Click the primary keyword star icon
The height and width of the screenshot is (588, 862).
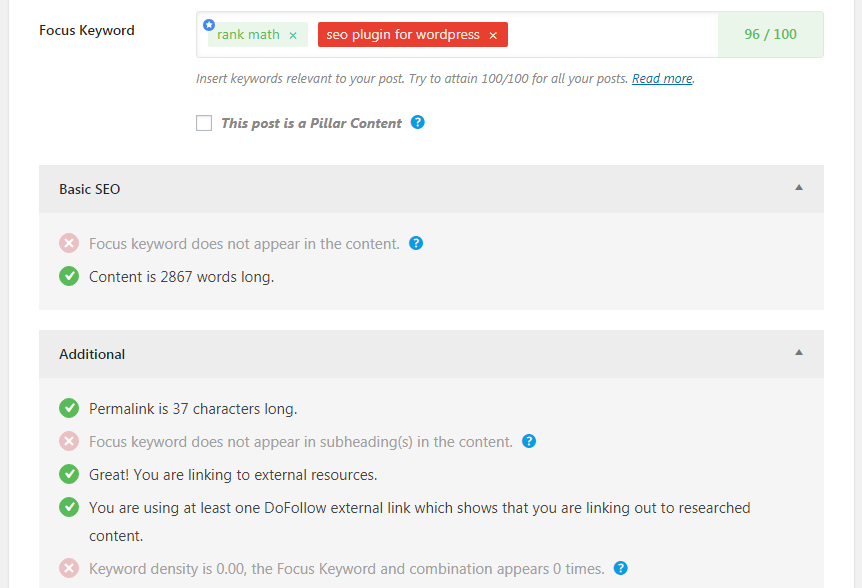click(x=208, y=24)
